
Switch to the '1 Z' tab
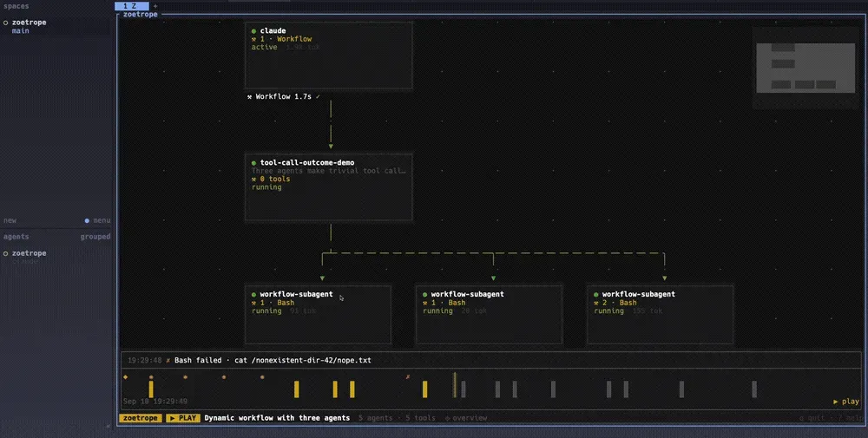[x=132, y=5]
